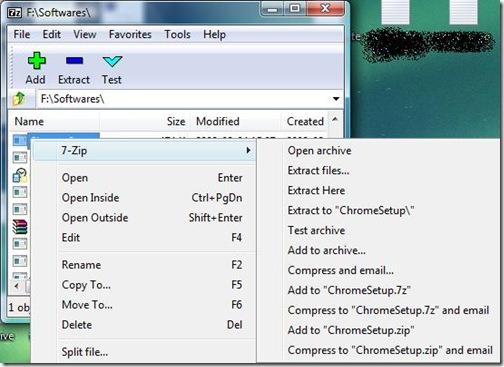The width and height of the screenshot is (504, 367).
Task: Select the WinRAR books file icon
Action: 20,227
